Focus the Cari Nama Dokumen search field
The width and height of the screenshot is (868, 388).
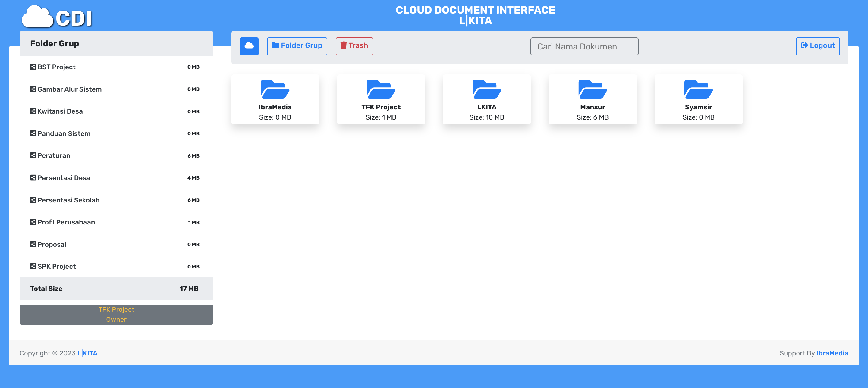(584, 46)
